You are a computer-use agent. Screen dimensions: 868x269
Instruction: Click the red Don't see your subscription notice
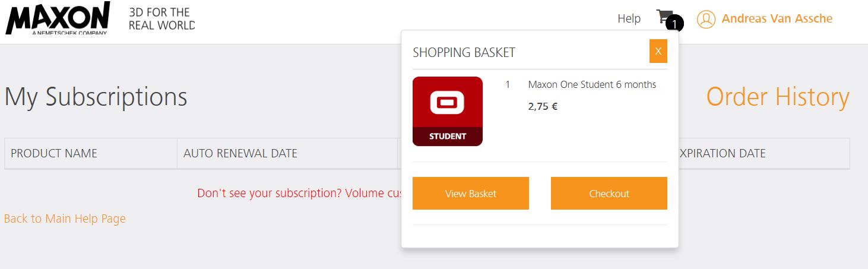(x=300, y=194)
